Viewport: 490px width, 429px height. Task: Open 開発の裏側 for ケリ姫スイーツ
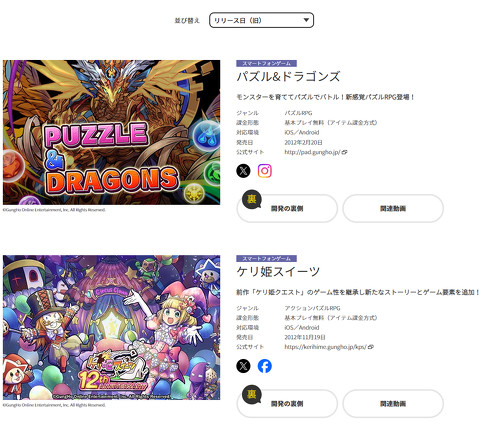pos(287,403)
